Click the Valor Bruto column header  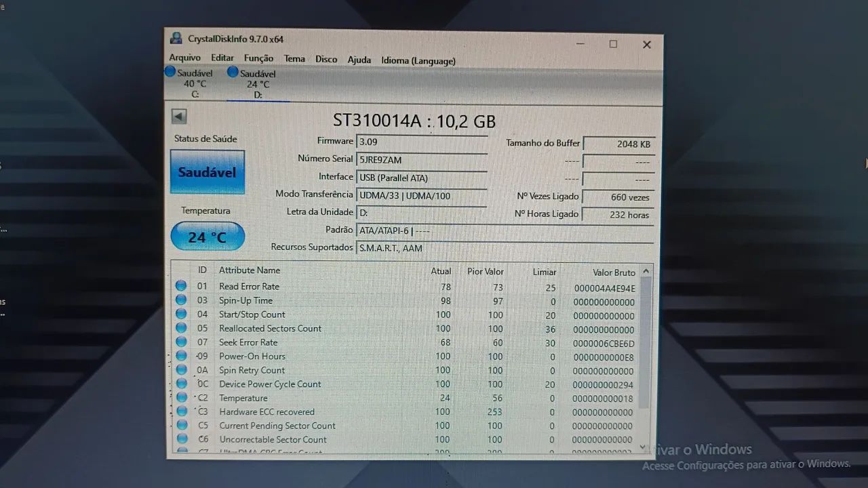[614, 272]
